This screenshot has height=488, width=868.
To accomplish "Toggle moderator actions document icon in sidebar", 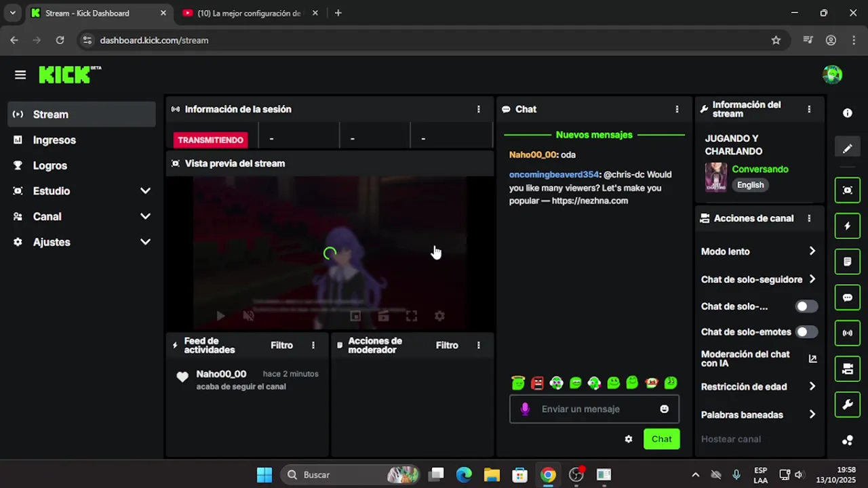I will [848, 262].
